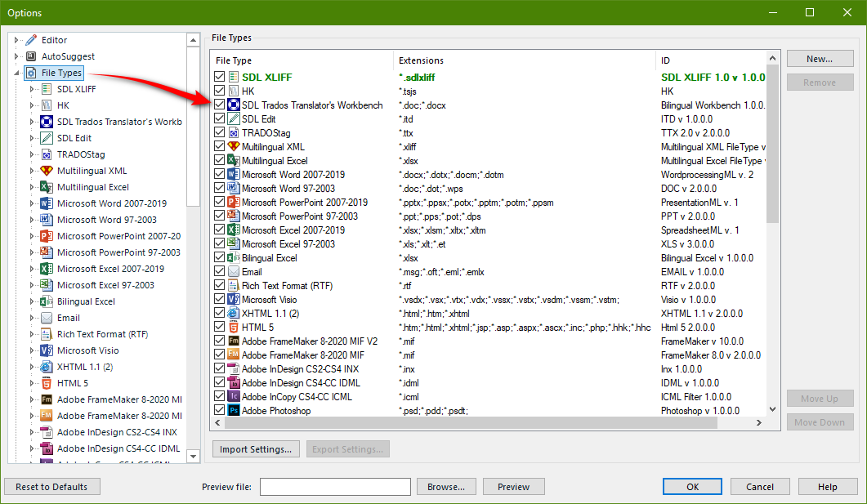
Task: Click Adobe FrameMaker 8-2020 MIF V2 icon in list
Action: click(x=234, y=341)
